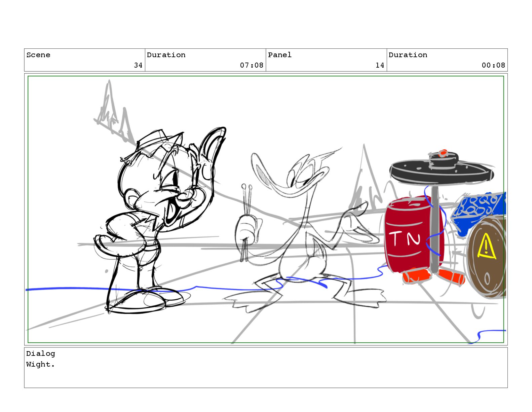Click the Duration label beside Panel
The width and height of the screenshot is (532, 412).
click(408, 55)
